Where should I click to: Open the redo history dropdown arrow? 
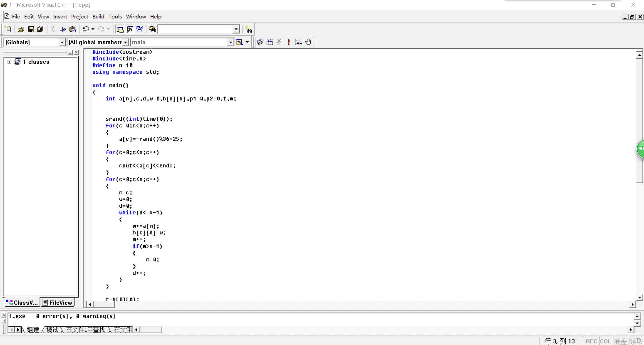(x=108, y=29)
